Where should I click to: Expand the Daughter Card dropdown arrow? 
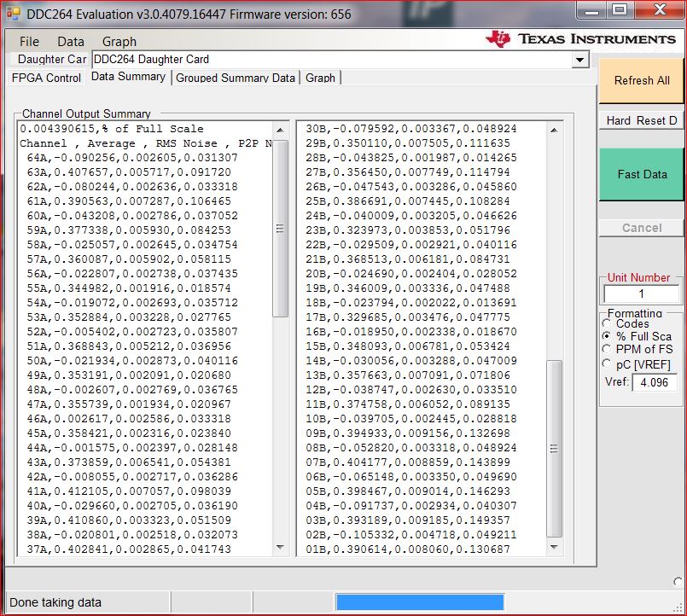[x=579, y=60]
